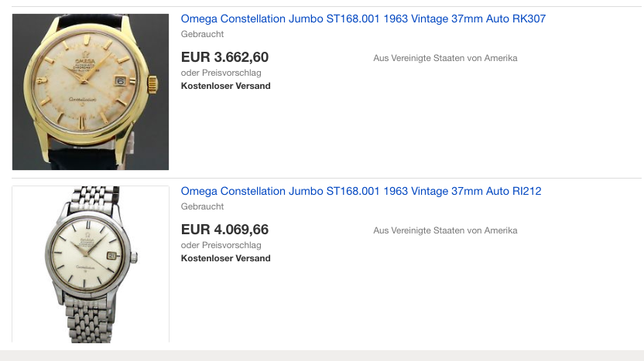The image size is (644, 361).
Task: Click the item location text beside EUR 4.069,66
Action: tap(445, 230)
